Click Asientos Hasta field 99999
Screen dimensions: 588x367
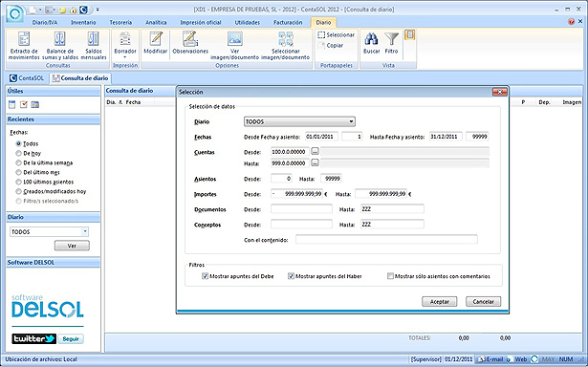tap(331, 179)
